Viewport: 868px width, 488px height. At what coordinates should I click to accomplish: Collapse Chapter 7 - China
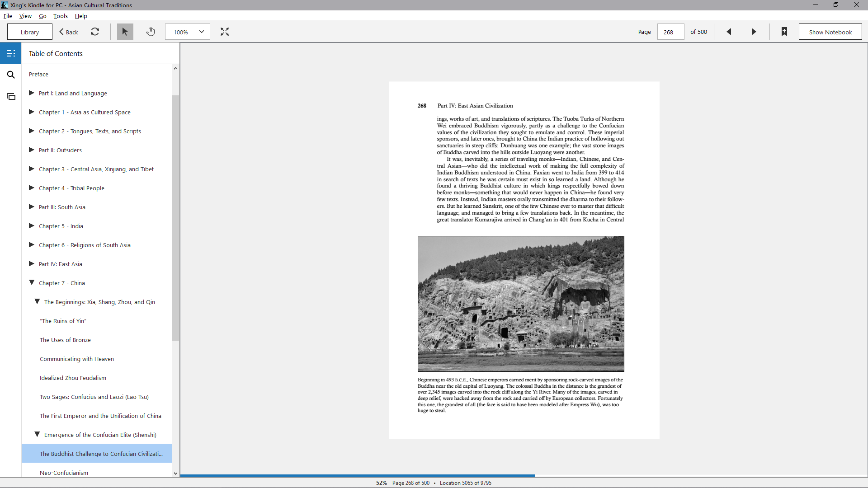32,282
